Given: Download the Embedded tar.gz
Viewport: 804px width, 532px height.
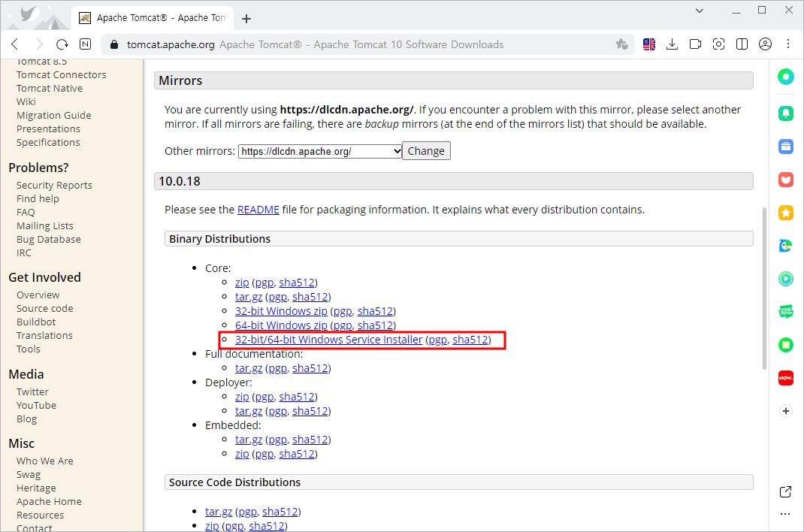Looking at the screenshot, I should [249, 440].
